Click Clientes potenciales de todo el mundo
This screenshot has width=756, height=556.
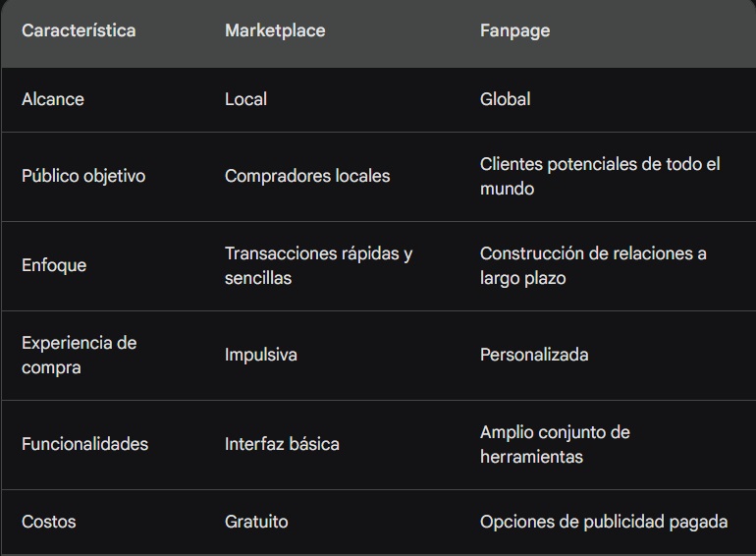pos(600,177)
